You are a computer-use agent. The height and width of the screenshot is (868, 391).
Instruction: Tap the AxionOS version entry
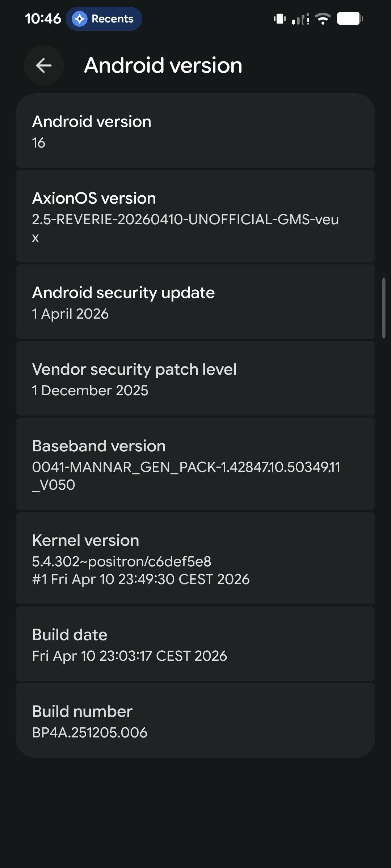(x=195, y=216)
